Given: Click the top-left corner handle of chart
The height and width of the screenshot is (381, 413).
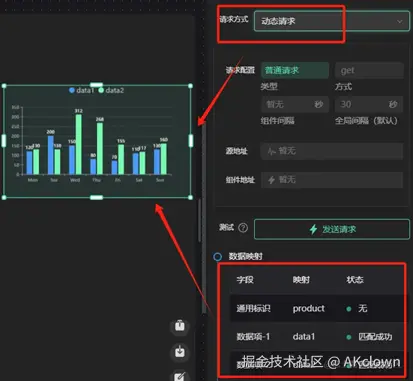Looking at the screenshot, I should click(x=4, y=86).
